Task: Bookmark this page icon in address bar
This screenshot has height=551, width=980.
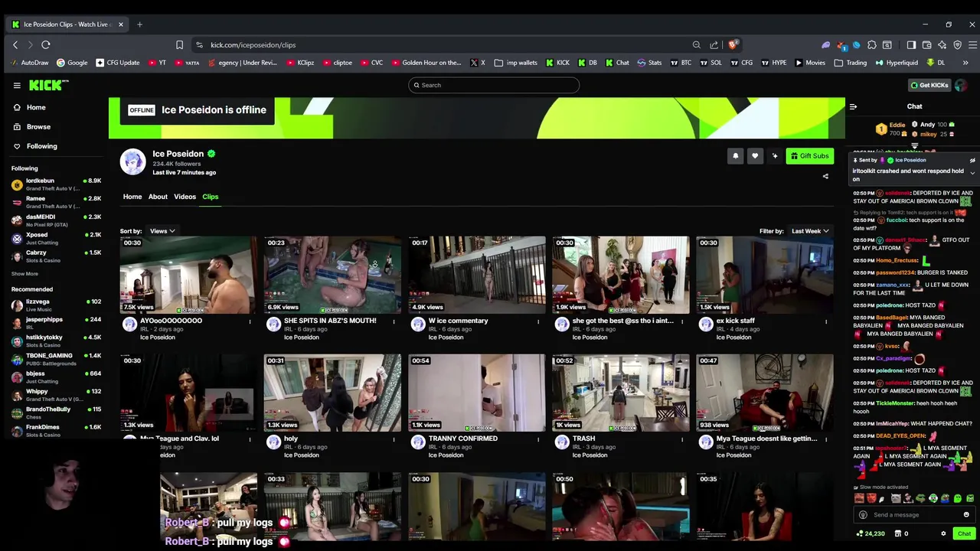Action: 179,45
